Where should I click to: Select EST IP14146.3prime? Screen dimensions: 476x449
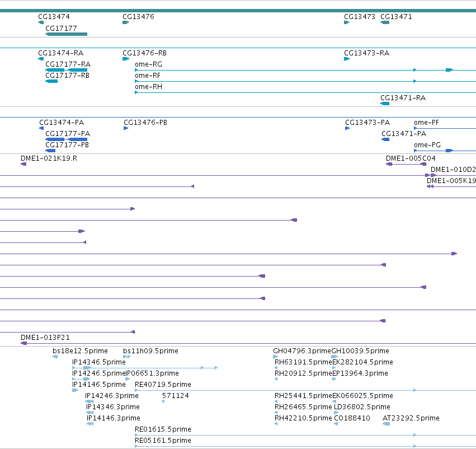point(113,418)
